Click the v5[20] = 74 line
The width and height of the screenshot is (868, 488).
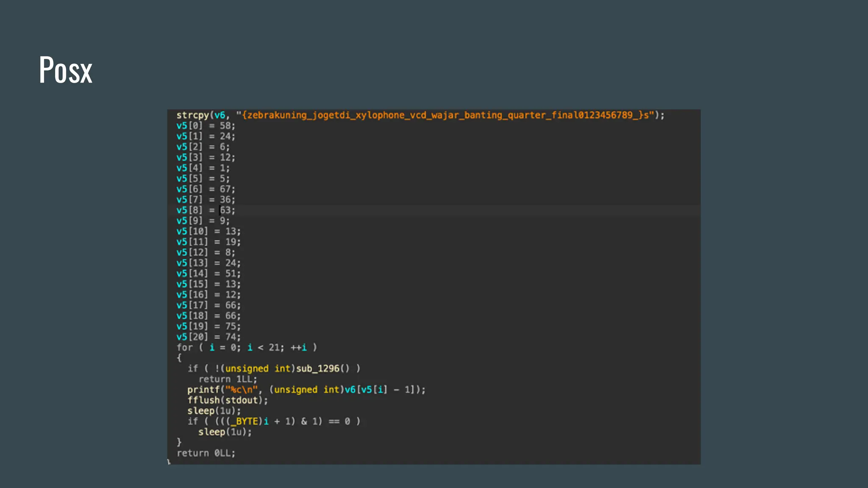(x=208, y=337)
